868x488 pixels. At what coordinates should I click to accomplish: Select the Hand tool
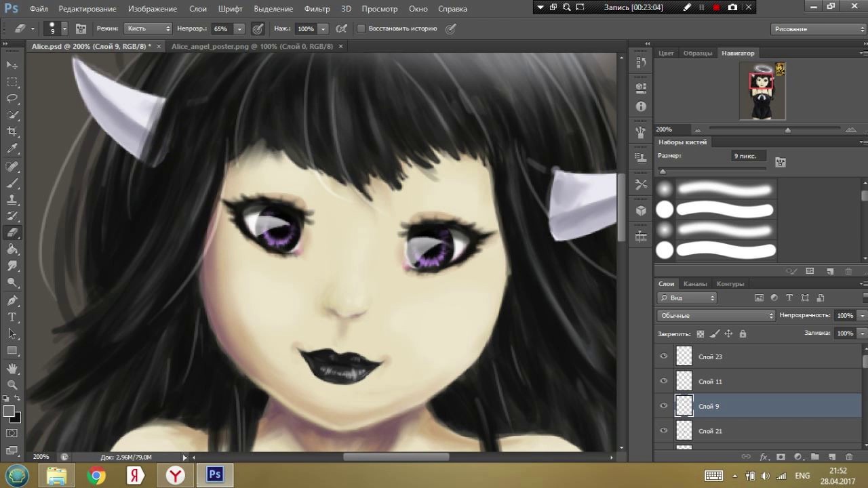click(12, 369)
